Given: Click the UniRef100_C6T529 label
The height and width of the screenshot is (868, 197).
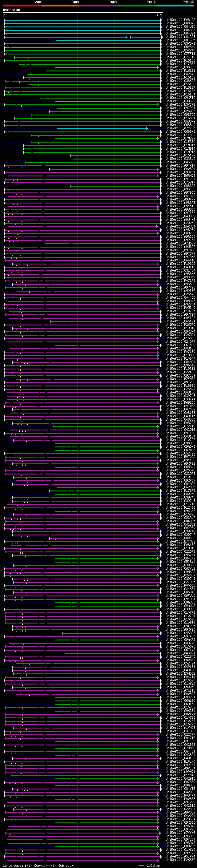Looking at the screenshot, I should point(180,345).
